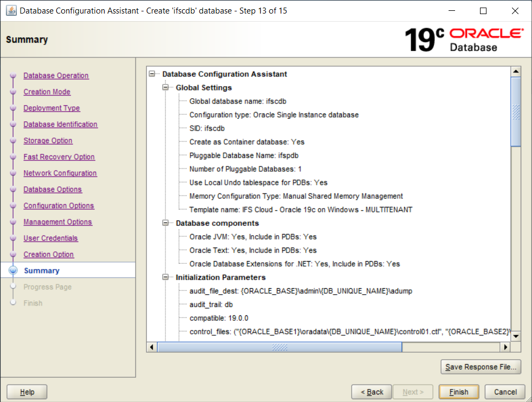The image size is (532, 402).
Task: Collapse the Initialization Parameters section
Action: pos(166,277)
